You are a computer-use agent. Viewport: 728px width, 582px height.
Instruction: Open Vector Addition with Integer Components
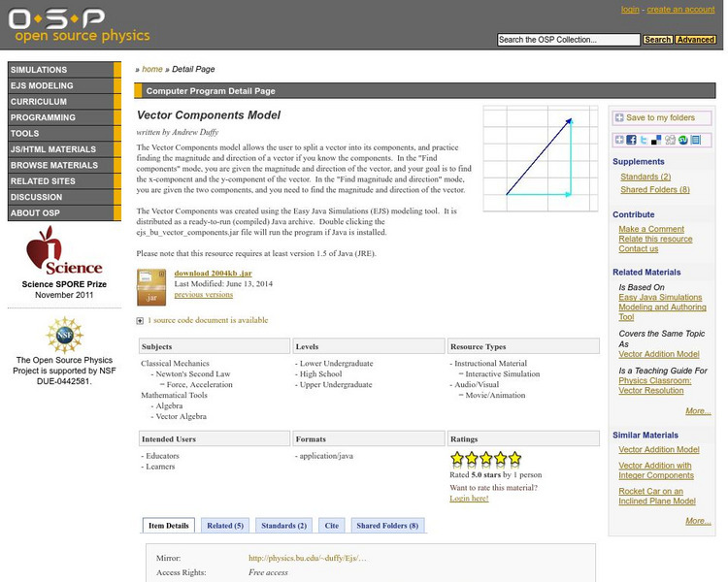[656, 470]
